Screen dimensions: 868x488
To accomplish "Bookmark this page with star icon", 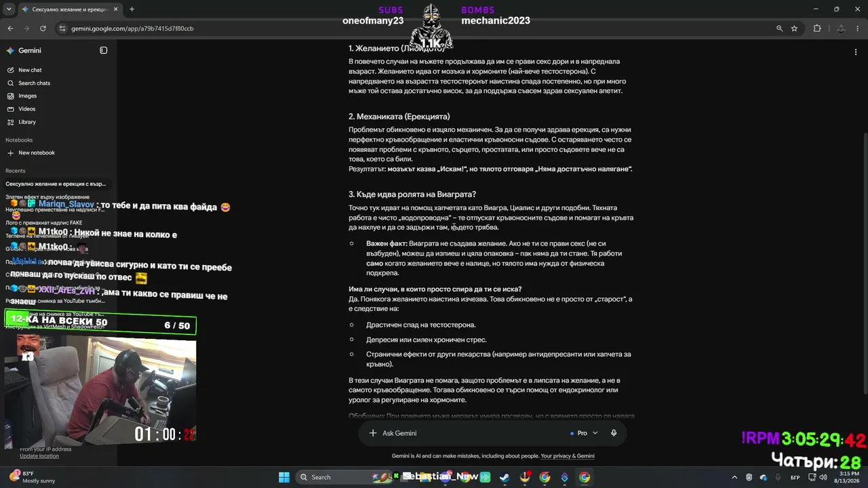I will tap(794, 28).
